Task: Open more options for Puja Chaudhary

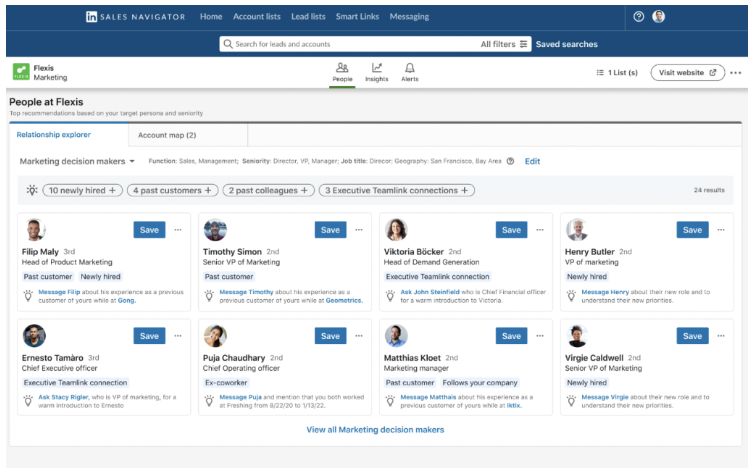Action: [x=359, y=336]
